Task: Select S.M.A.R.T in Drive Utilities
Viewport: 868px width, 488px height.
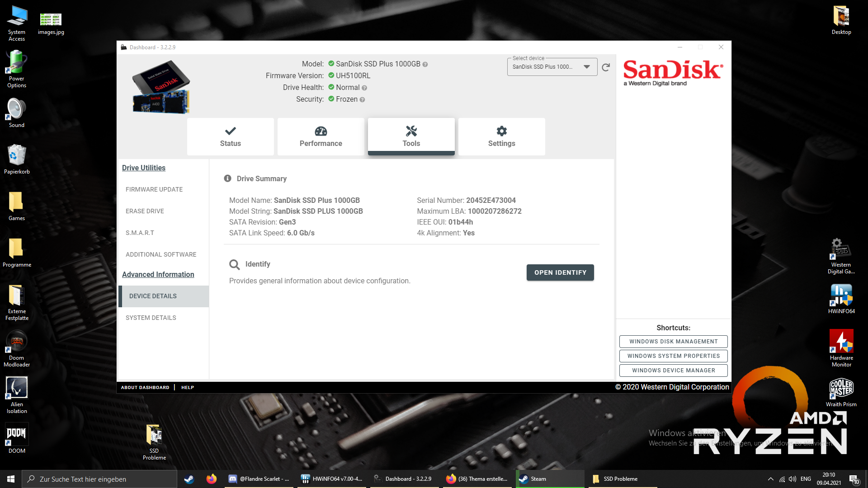Action: tap(140, 233)
